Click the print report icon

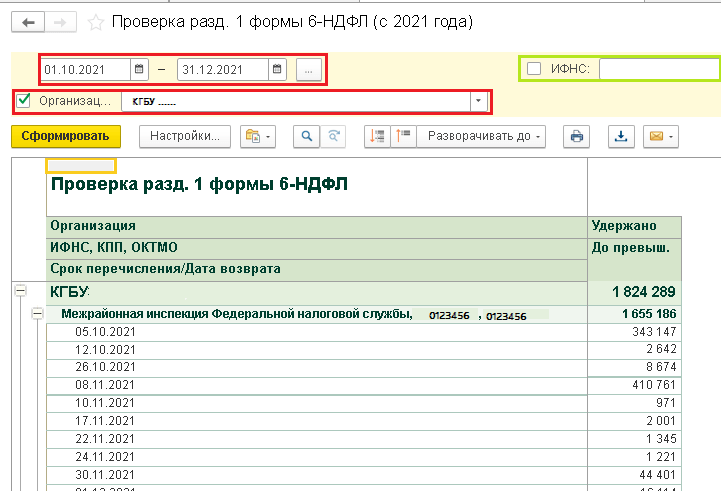click(x=575, y=136)
